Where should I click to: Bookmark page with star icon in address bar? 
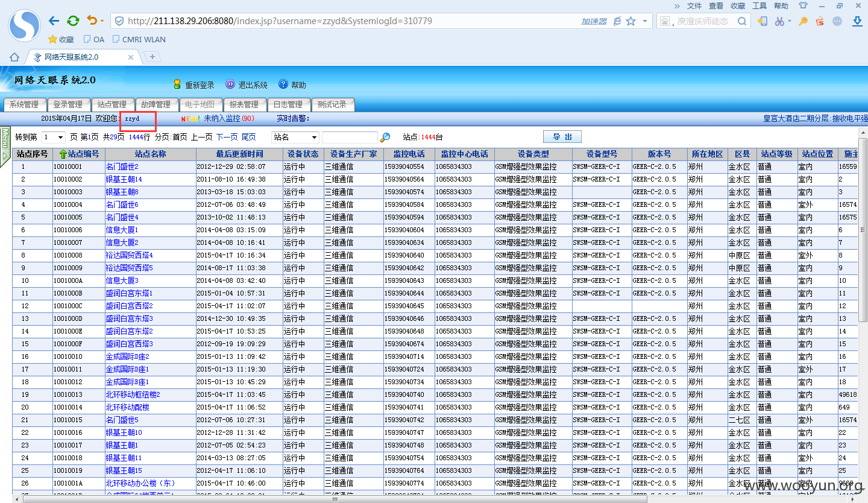(x=631, y=21)
